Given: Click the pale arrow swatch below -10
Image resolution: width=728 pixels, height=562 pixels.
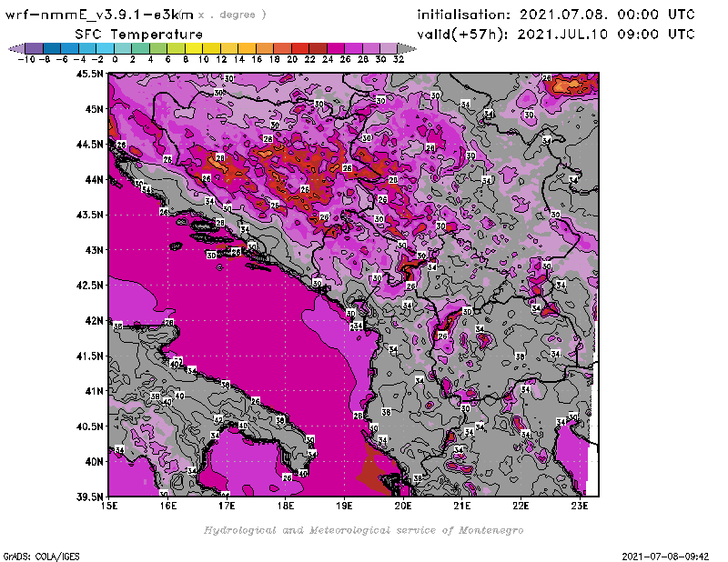Looking at the screenshot, I should pyautogui.click(x=16, y=48).
